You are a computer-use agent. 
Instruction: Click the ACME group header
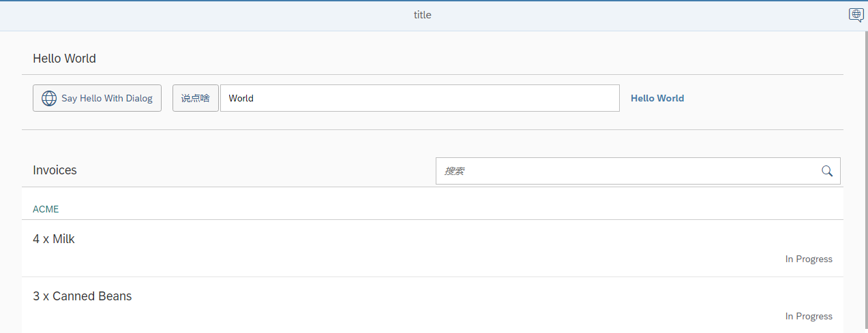tap(432, 208)
